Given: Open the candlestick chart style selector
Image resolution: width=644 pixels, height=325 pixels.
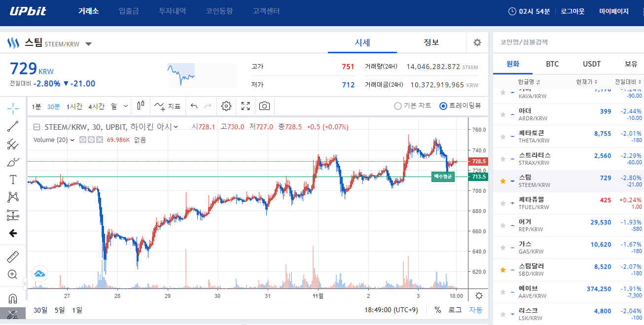Looking at the screenshot, I should point(141,106).
